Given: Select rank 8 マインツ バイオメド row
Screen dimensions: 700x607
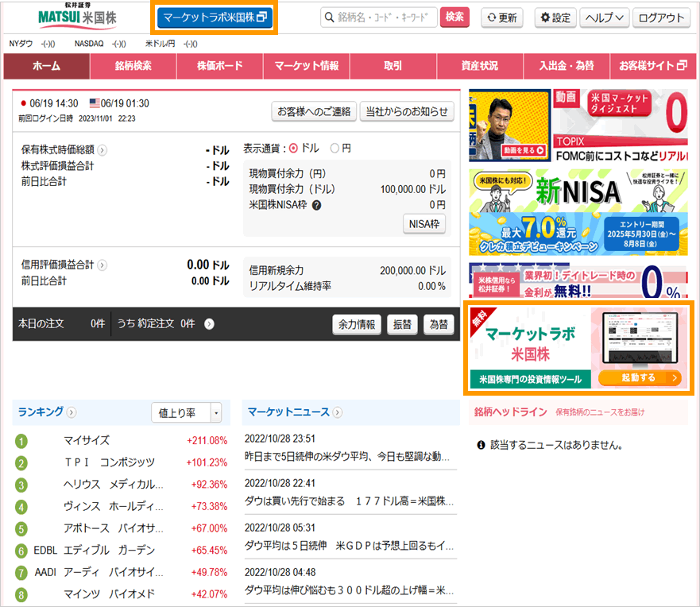Looking at the screenshot, I should pyautogui.click(x=122, y=593).
